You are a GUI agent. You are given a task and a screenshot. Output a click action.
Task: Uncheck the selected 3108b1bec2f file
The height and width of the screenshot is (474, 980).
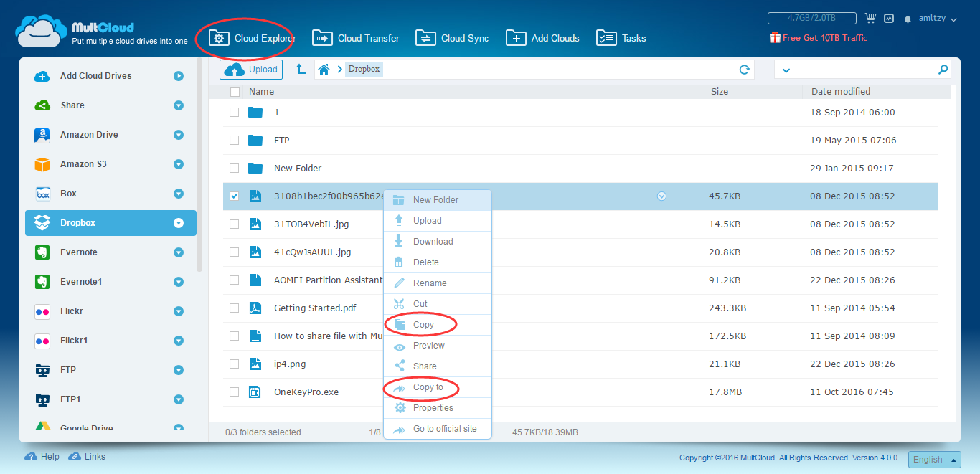[234, 196]
